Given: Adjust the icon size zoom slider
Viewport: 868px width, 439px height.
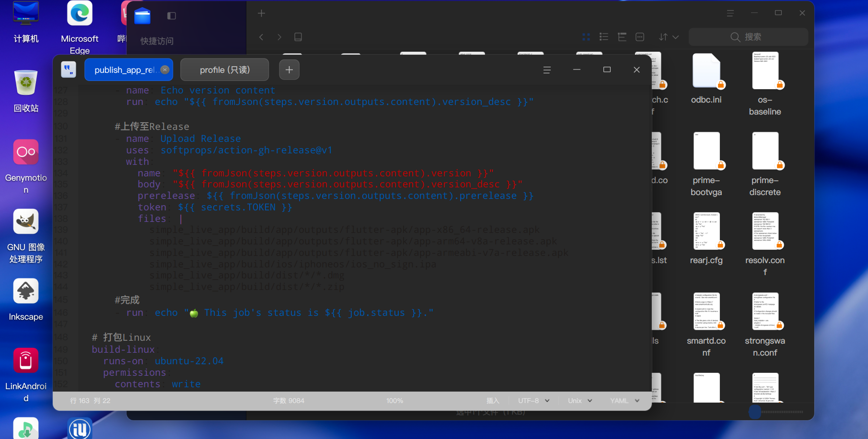Looking at the screenshot, I should point(755,412).
